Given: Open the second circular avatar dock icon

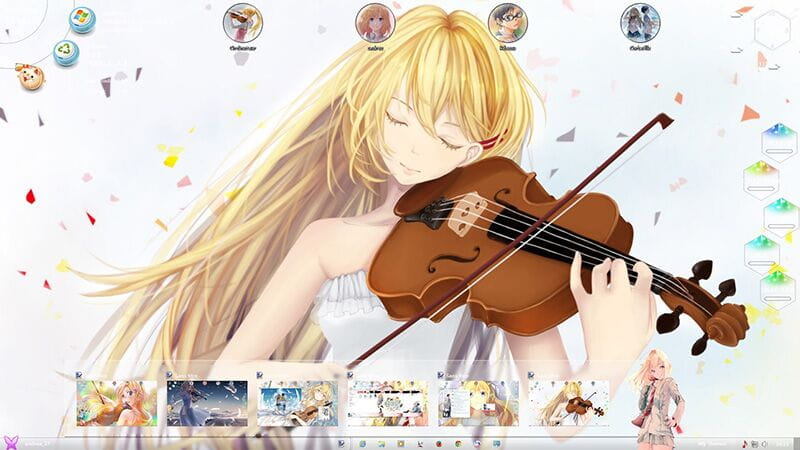Looking at the screenshot, I should pyautogui.click(x=376, y=21).
